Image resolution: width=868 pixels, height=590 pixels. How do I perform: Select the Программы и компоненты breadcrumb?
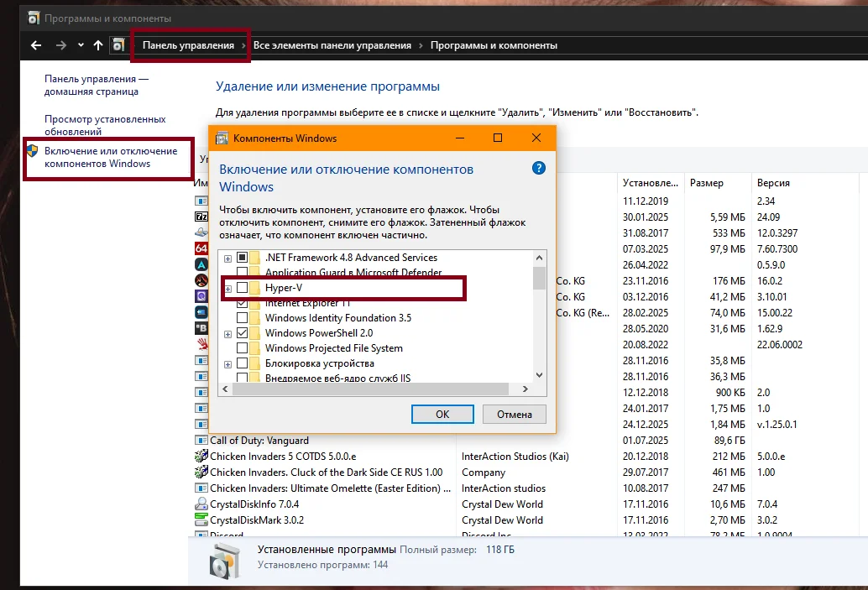point(494,45)
